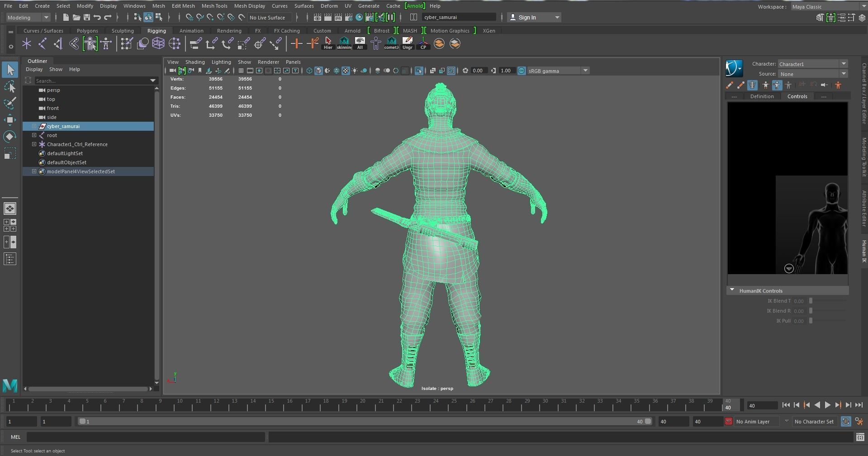Toggle viewport grid display
This screenshot has height=456, width=868.
241,71
